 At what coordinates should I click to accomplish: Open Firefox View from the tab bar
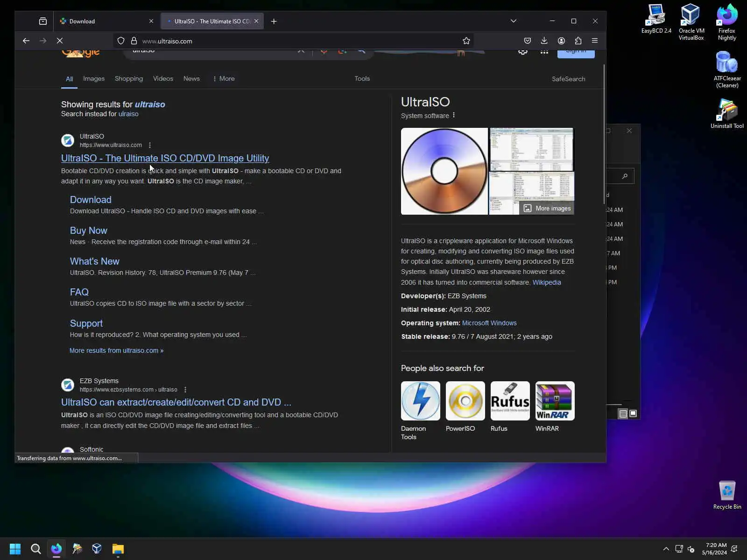click(43, 21)
